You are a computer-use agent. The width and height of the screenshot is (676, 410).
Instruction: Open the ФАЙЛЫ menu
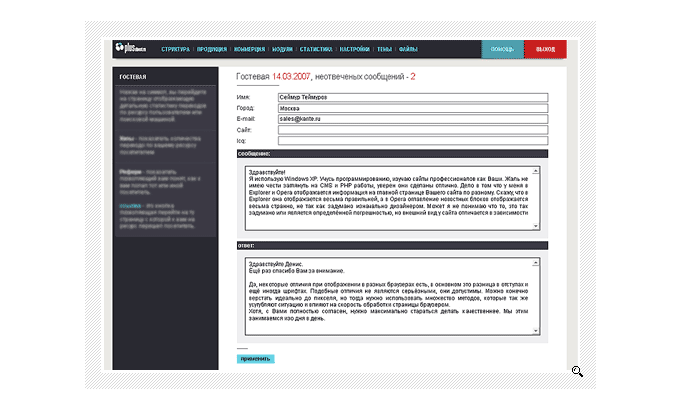point(408,49)
